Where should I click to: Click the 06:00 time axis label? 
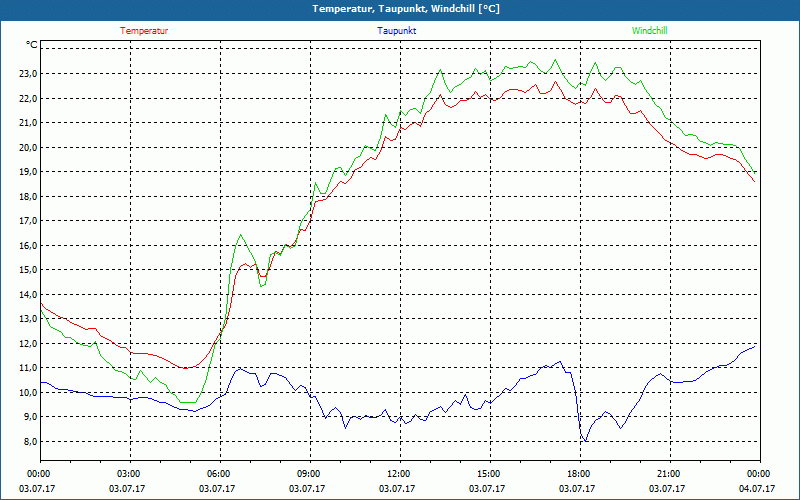220,474
